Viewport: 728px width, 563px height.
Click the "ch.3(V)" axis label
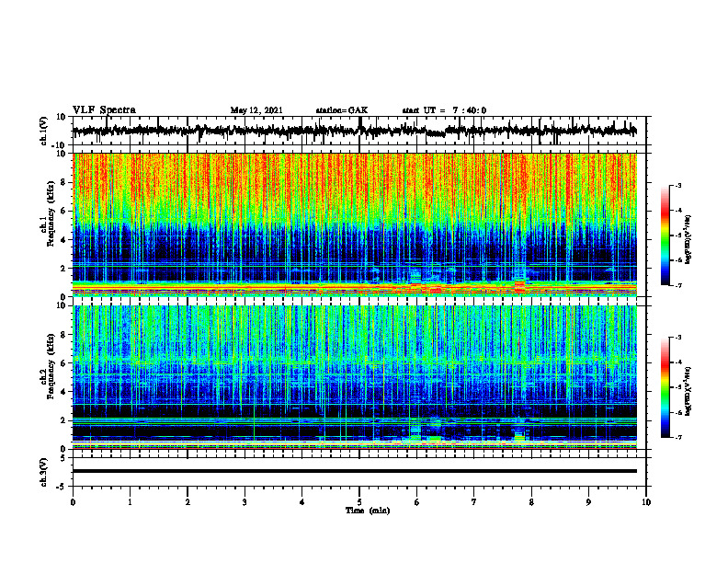tap(44, 472)
